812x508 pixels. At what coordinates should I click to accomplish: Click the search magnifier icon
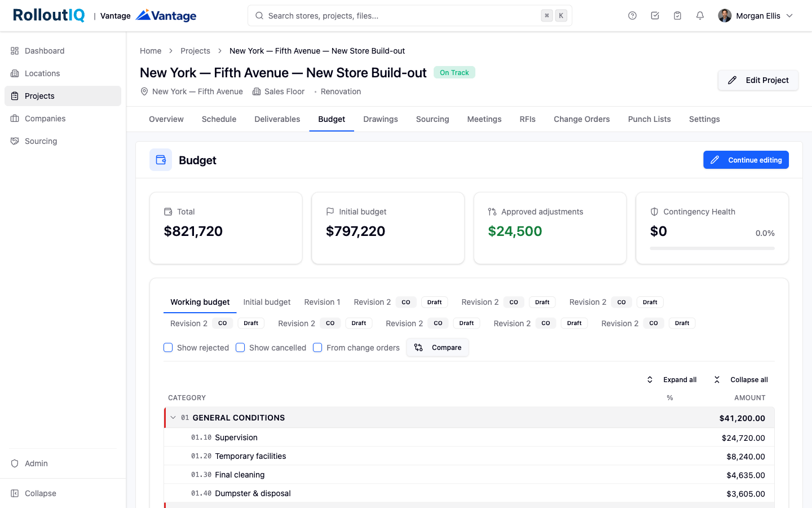point(259,16)
